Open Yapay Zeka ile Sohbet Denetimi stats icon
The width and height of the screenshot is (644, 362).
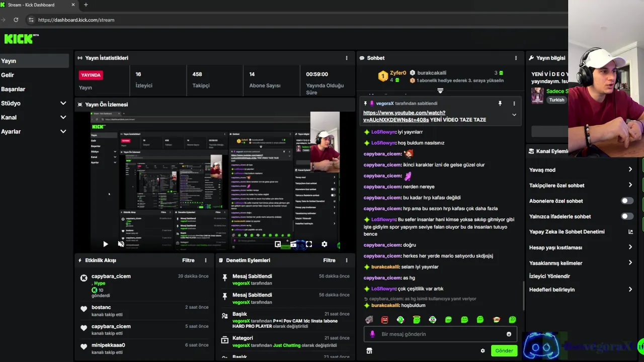tap(630, 232)
